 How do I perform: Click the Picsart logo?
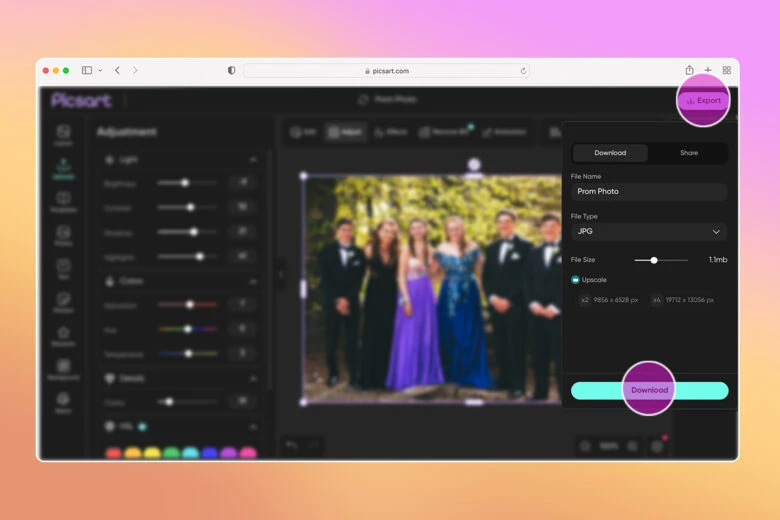tap(81, 101)
